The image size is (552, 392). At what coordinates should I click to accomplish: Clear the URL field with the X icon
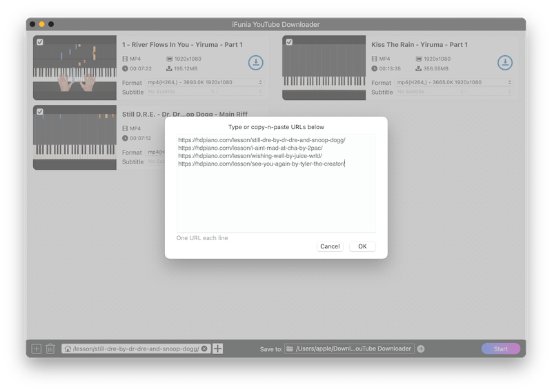pos(204,349)
